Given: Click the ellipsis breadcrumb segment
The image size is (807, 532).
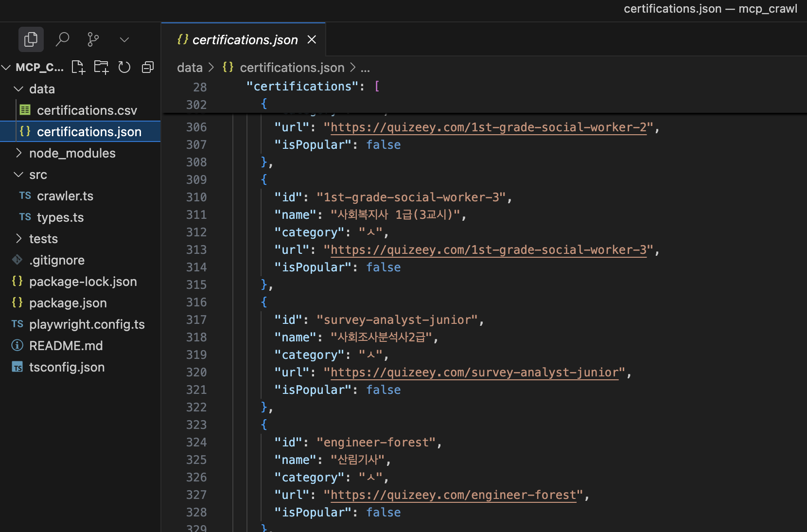Looking at the screenshot, I should [365, 68].
